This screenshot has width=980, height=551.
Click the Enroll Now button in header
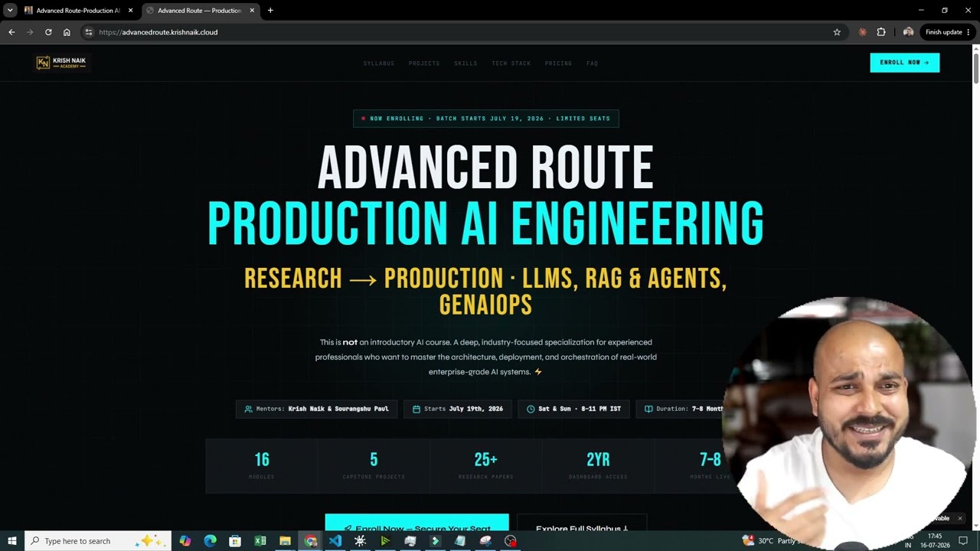(x=904, y=63)
